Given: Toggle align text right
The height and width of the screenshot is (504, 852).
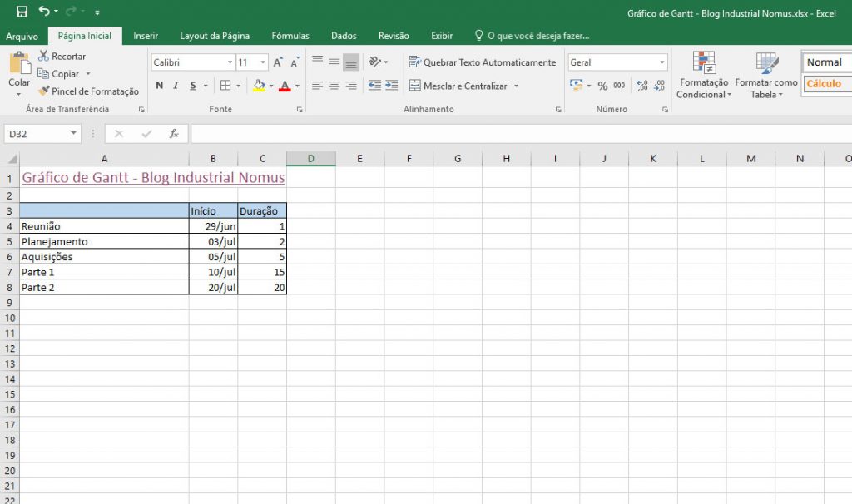Looking at the screenshot, I should pos(352,86).
